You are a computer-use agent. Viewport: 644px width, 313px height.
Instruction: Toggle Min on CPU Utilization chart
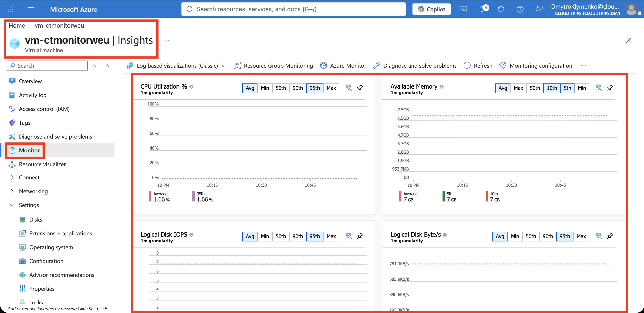265,88
